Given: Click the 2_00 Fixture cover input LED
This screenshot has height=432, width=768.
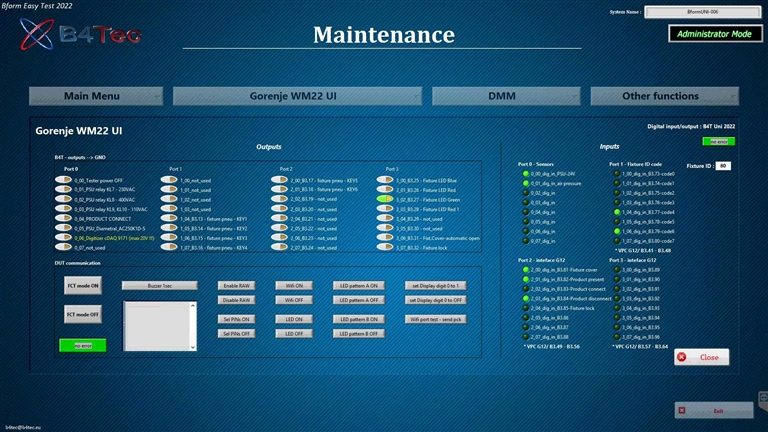Looking at the screenshot, I should pyautogui.click(x=526, y=269).
